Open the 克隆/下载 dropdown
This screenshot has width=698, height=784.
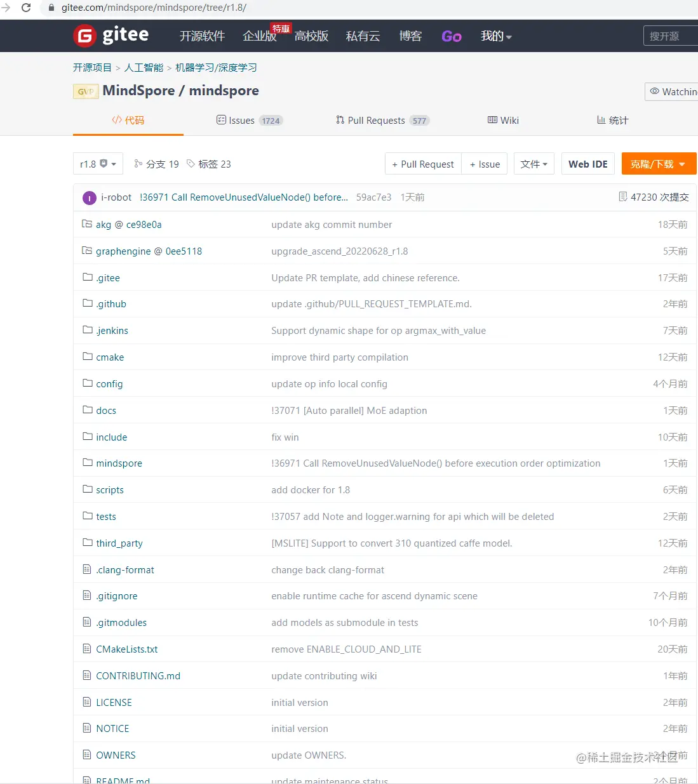click(x=659, y=164)
